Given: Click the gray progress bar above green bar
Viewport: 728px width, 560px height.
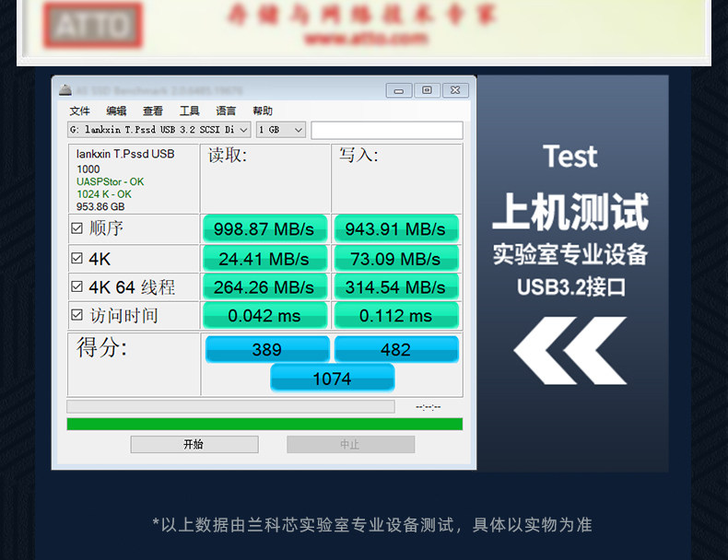Looking at the screenshot, I should click(230, 407).
